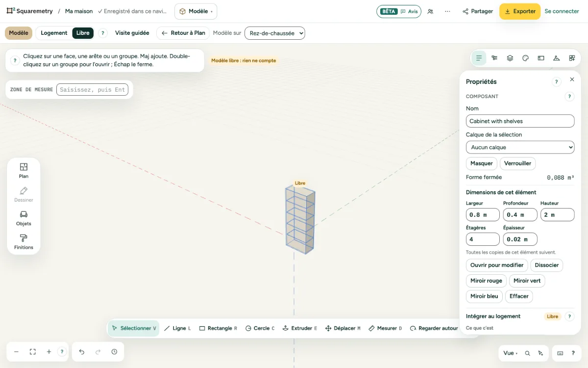
Task: Click the Dissocier button
Action: (x=547, y=265)
